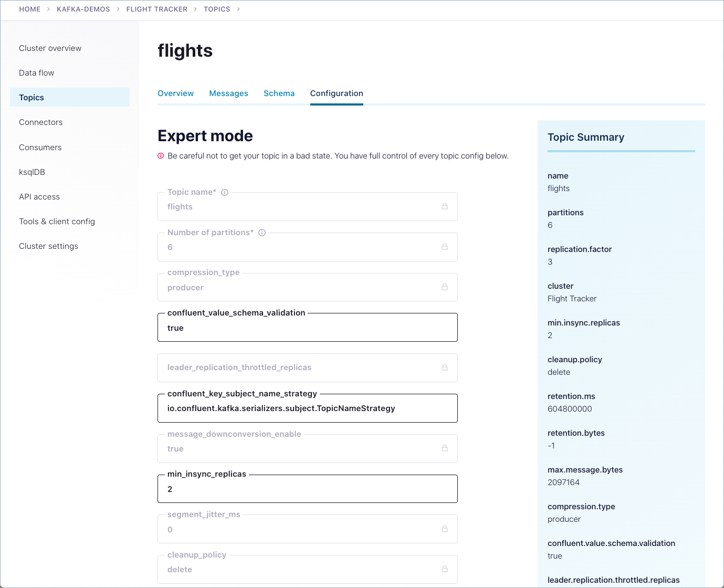Screen dimensions: 724x588
Task: Click the lock icon in cleanup_policy field
Action: click(445, 569)
